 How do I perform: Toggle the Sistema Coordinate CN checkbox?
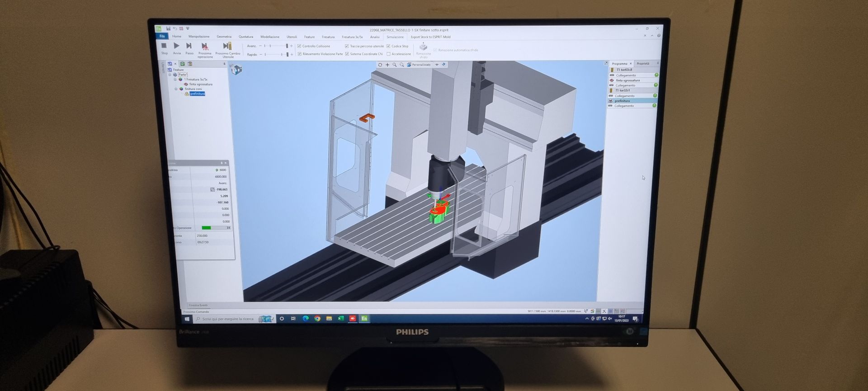(x=347, y=54)
